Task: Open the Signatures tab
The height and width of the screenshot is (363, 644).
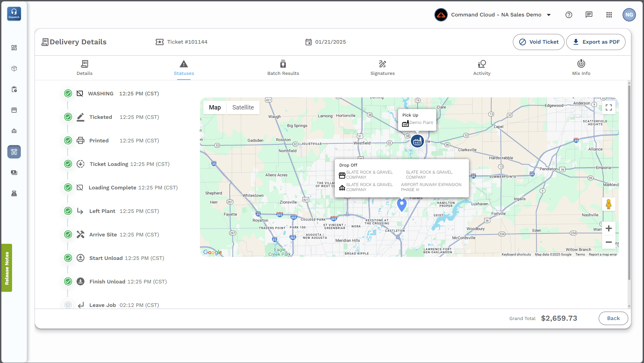Action: tap(382, 68)
